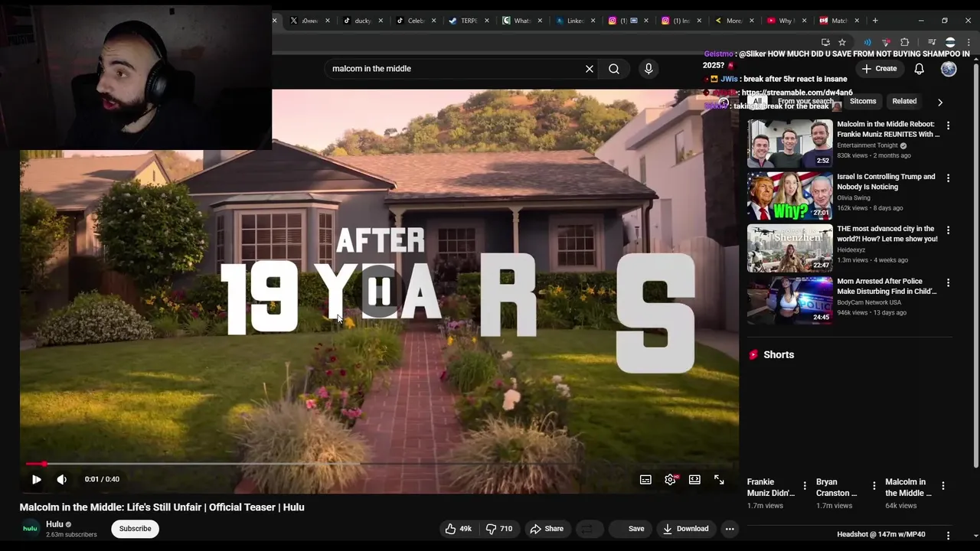The height and width of the screenshot is (551, 980).
Task: Mute the video with the volume icon
Action: 62,479
